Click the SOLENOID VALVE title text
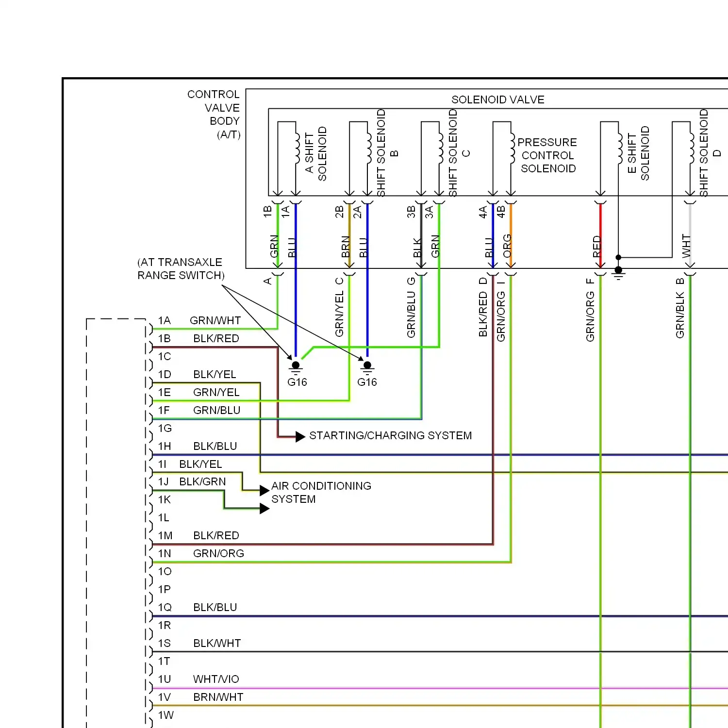The image size is (728, 728). 498,99
